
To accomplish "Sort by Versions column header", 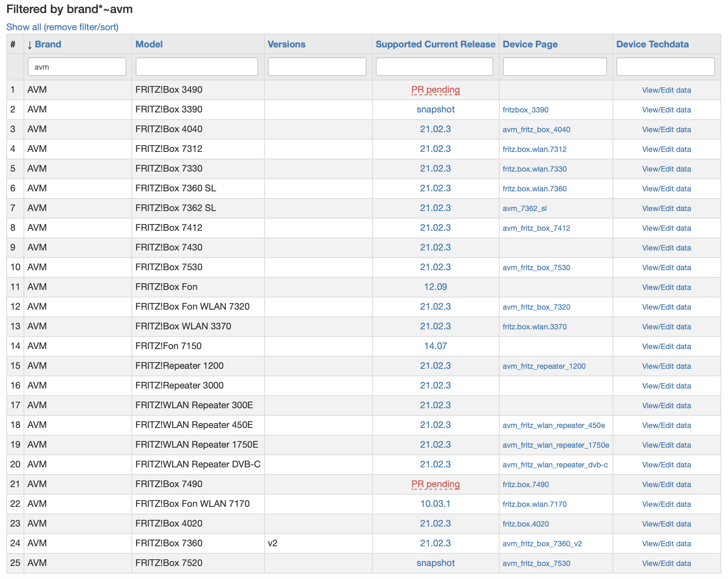I will click(286, 44).
